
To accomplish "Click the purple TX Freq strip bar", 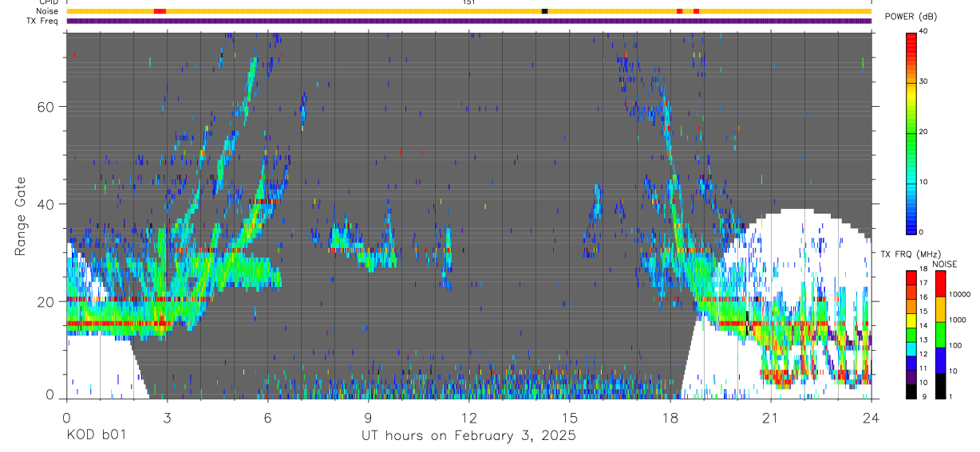I will coord(468,21).
